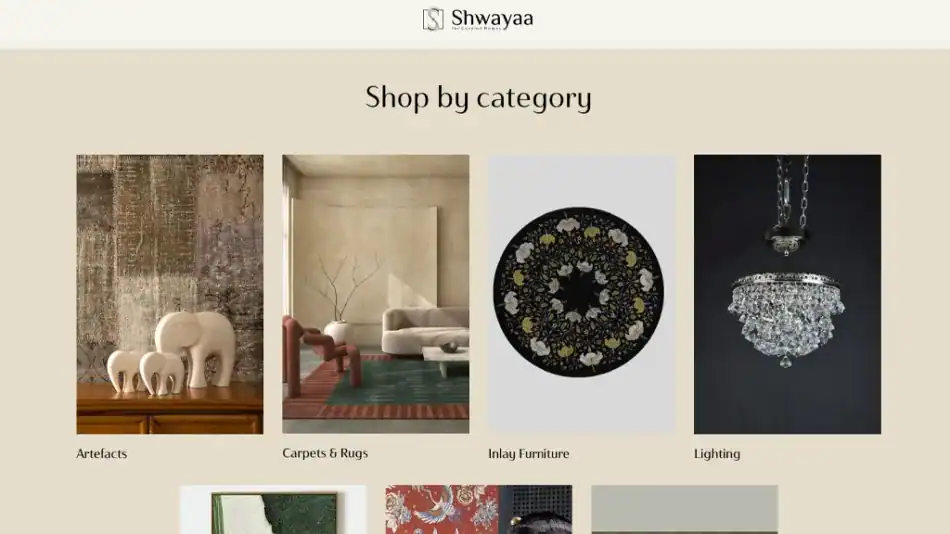Click the white elephant figurines
The image size is (950, 534).
tap(171, 353)
